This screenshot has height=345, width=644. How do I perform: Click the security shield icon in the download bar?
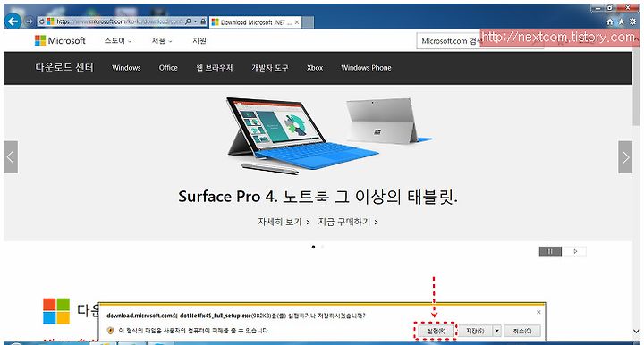tap(110, 330)
